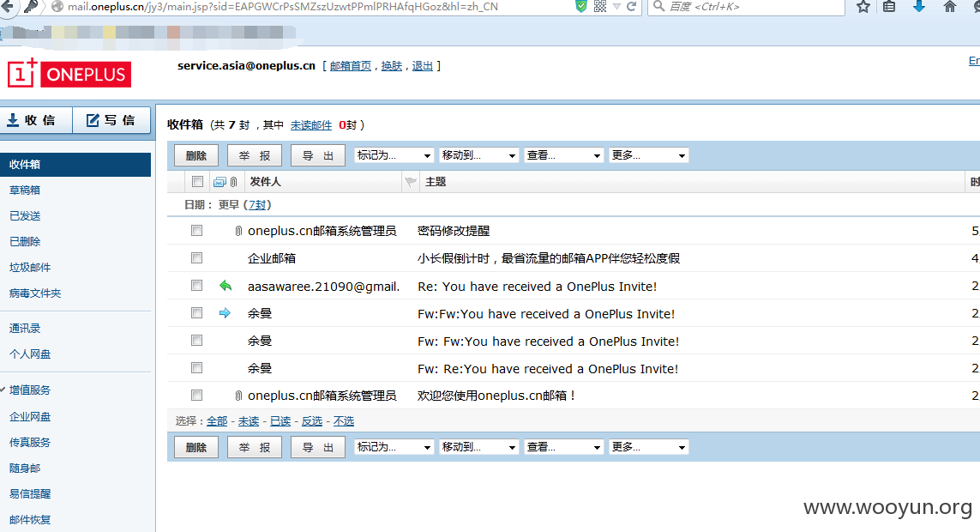Viewport: 980px width, 532px height.
Task: Click the 7封 date group link
Action: click(x=257, y=205)
